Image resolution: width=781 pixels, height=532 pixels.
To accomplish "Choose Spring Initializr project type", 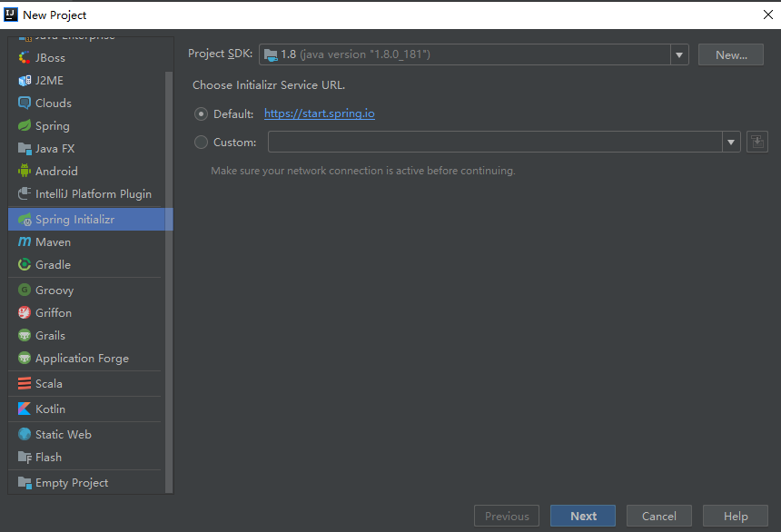I will coord(90,219).
